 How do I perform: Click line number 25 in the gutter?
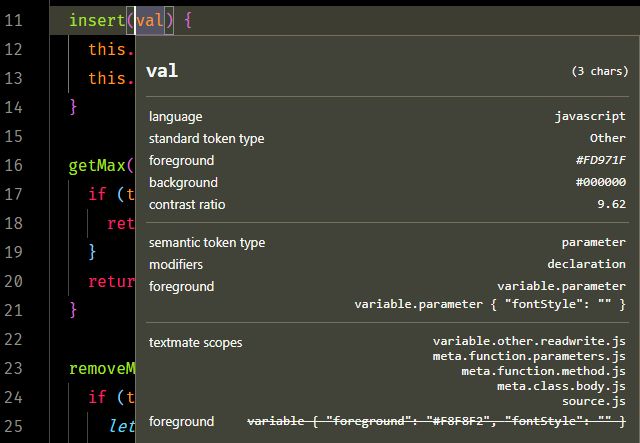(13, 426)
